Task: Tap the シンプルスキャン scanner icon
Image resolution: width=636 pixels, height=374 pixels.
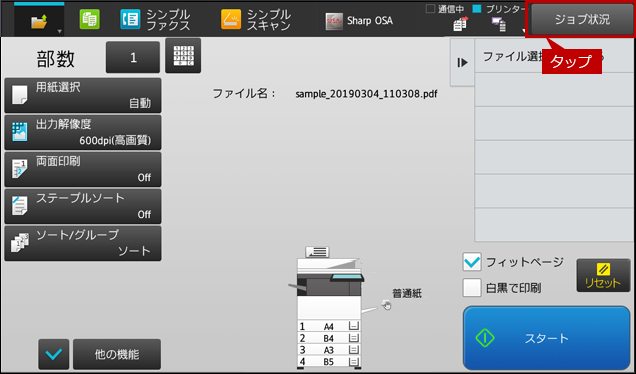Action: pos(231,19)
